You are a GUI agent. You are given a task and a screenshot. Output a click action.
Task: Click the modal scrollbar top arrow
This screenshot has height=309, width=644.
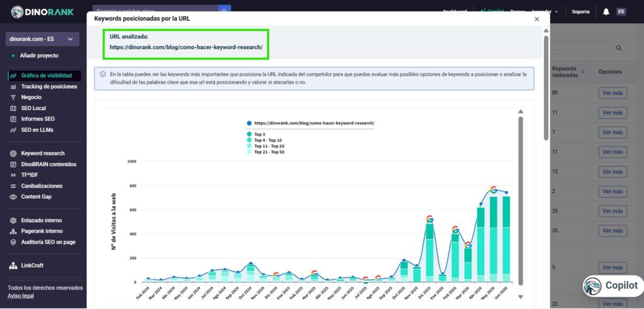coord(546,31)
